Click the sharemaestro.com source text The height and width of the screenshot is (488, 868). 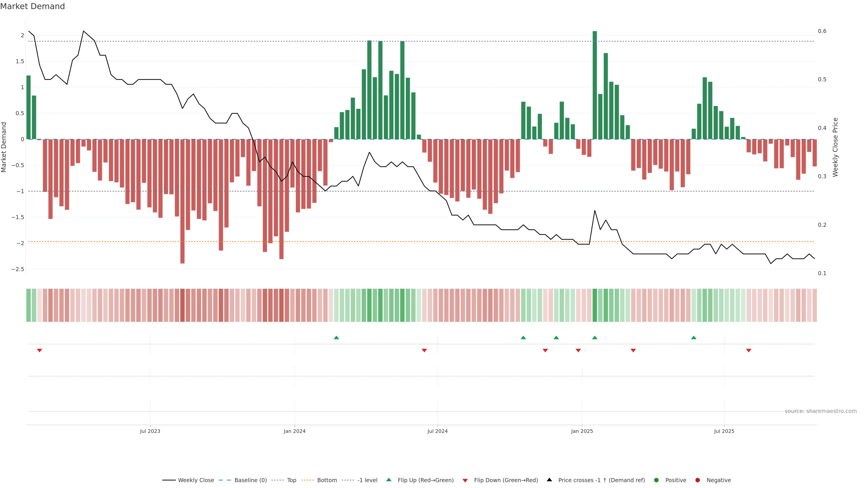point(821,411)
